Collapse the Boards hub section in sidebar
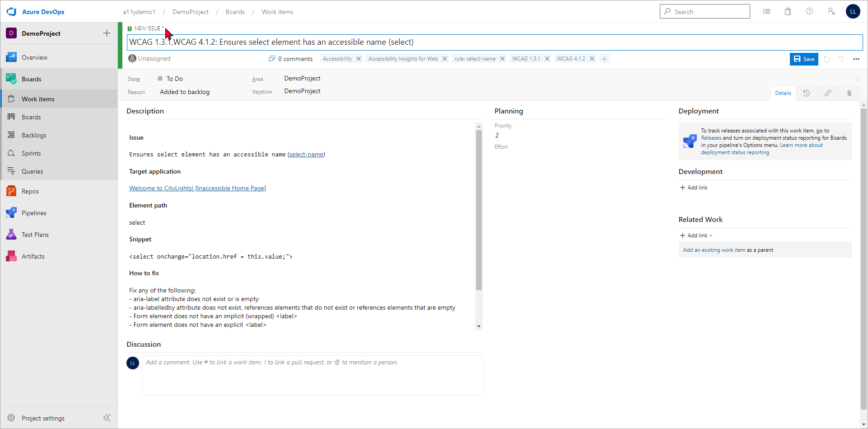 point(59,79)
